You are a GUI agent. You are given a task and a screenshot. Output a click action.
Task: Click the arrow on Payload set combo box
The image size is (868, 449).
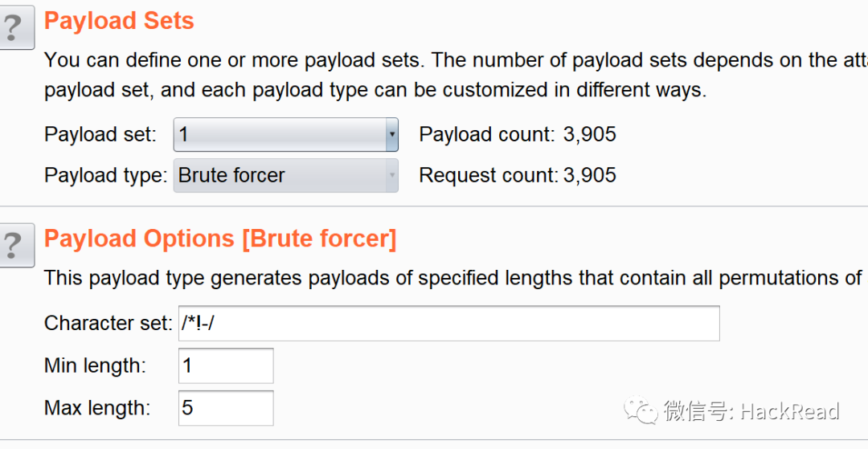(391, 134)
